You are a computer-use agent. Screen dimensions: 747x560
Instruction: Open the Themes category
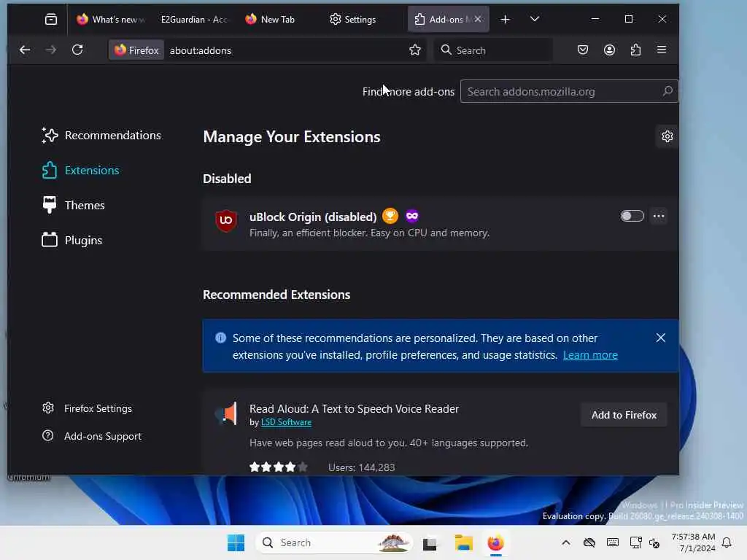74,205
